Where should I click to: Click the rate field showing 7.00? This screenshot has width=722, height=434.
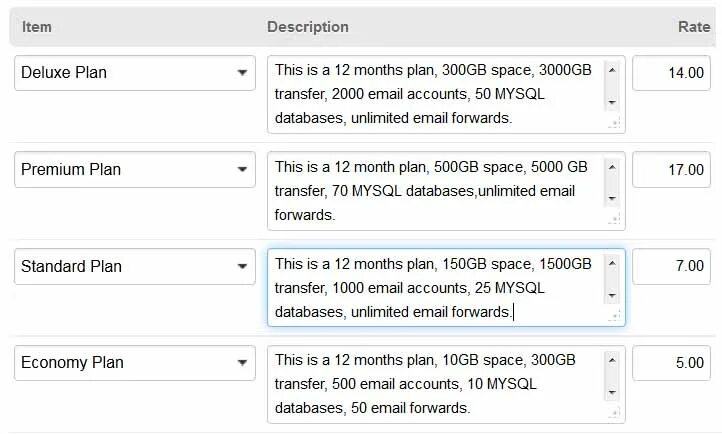pyautogui.click(x=671, y=267)
